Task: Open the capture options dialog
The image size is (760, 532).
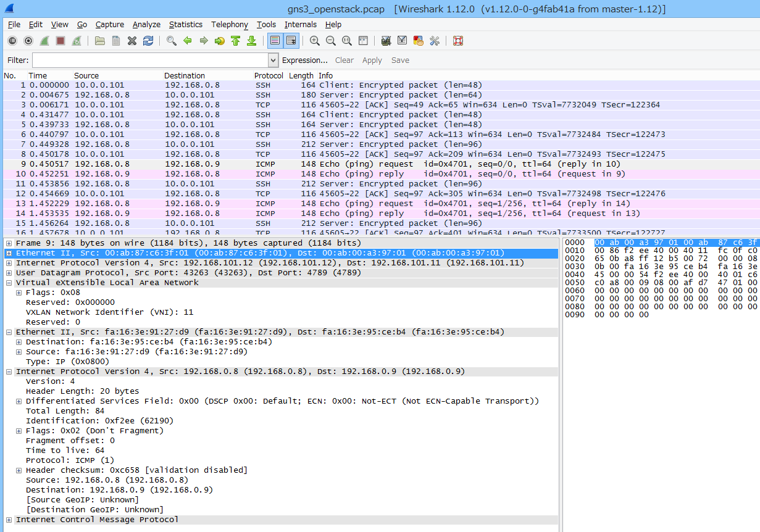Action: point(28,40)
